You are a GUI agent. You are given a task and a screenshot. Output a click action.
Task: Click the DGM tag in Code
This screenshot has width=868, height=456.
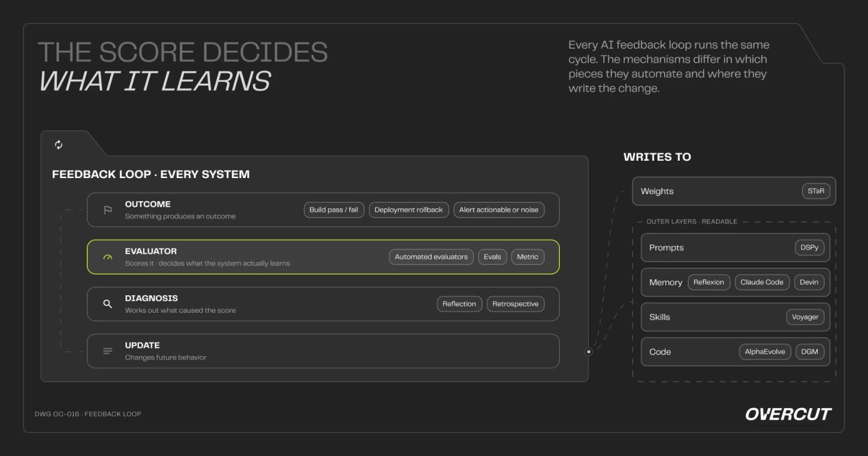tap(810, 352)
